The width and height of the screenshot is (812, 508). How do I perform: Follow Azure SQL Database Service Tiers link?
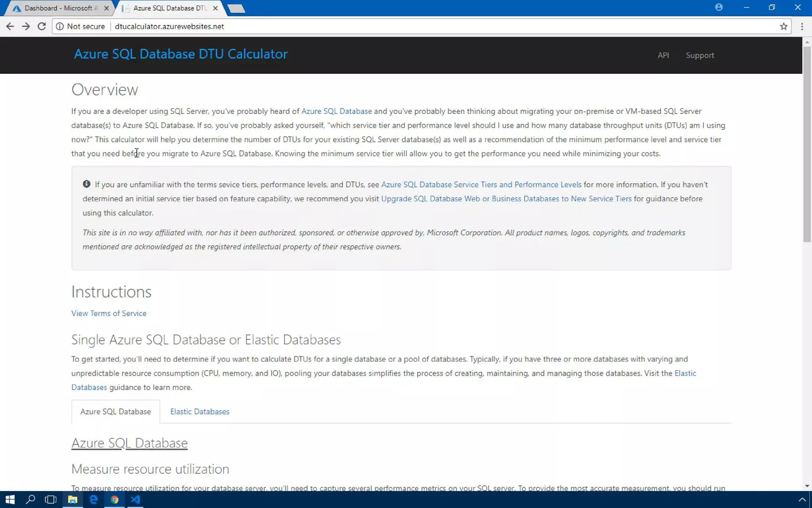click(x=481, y=185)
